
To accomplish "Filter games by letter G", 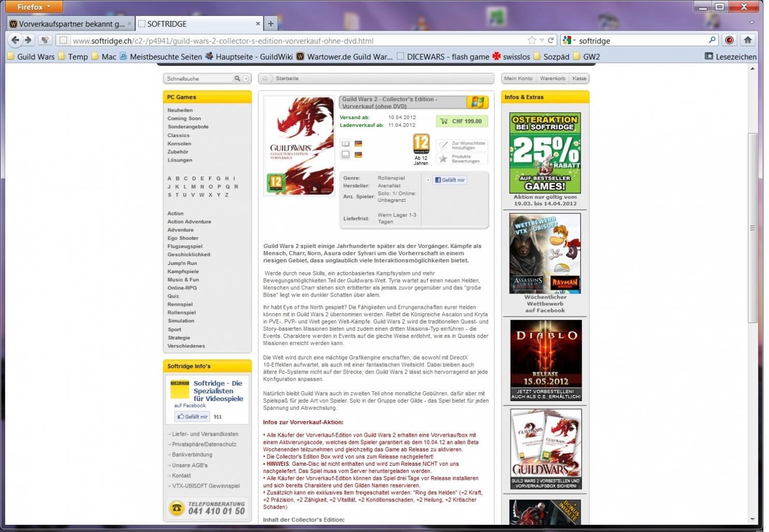I will click(219, 179).
